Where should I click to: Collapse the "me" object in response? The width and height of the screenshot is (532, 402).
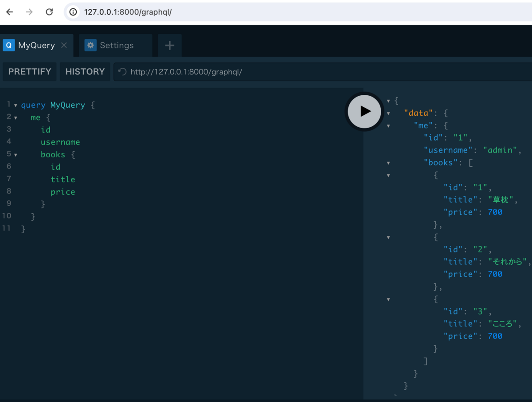(x=389, y=126)
